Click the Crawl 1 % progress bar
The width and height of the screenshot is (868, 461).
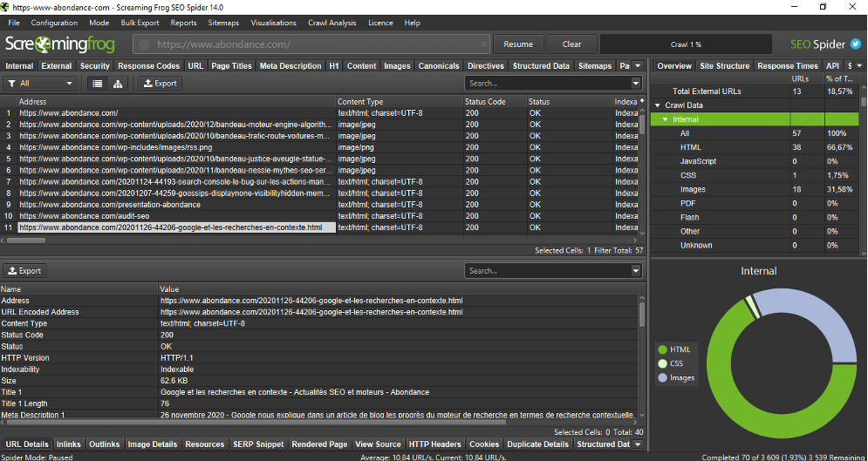686,44
